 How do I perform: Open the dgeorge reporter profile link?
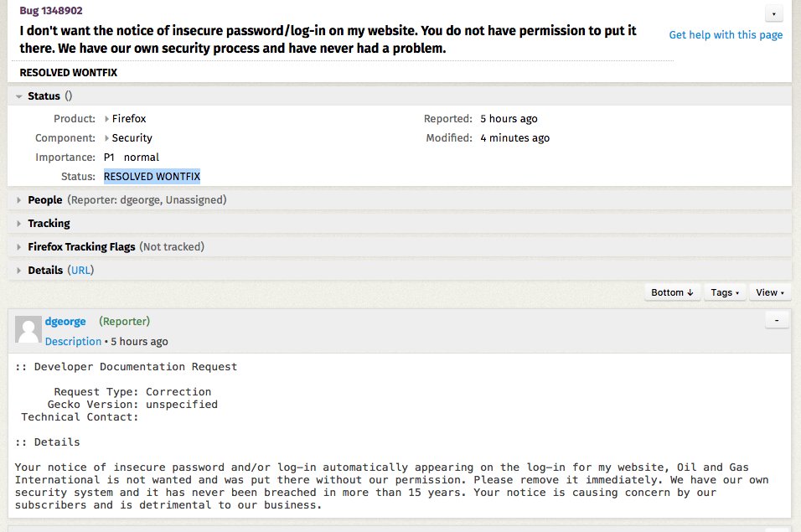click(65, 321)
